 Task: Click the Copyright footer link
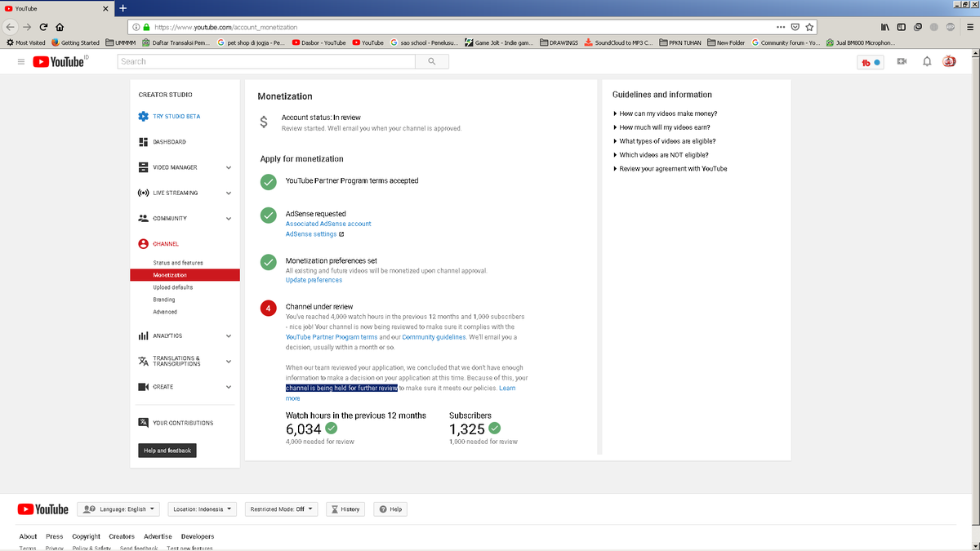(x=86, y=536)
